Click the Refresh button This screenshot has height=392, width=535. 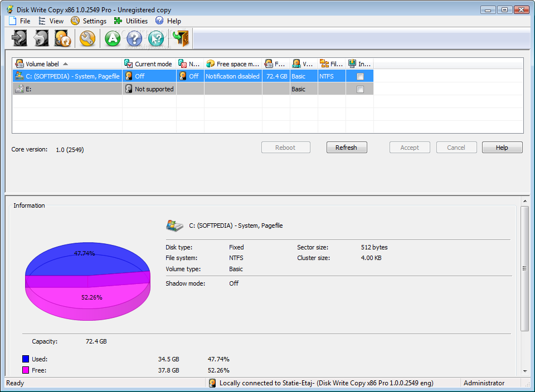point(346,148)
